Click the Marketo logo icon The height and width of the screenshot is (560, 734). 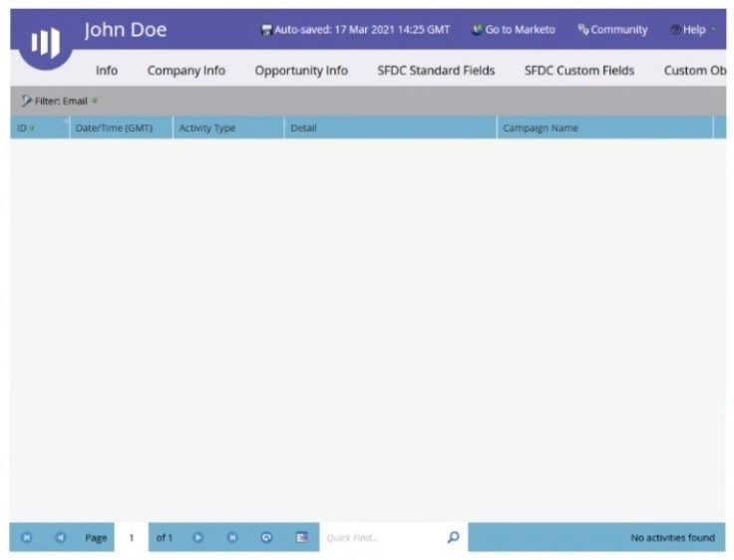pos(44,42)
